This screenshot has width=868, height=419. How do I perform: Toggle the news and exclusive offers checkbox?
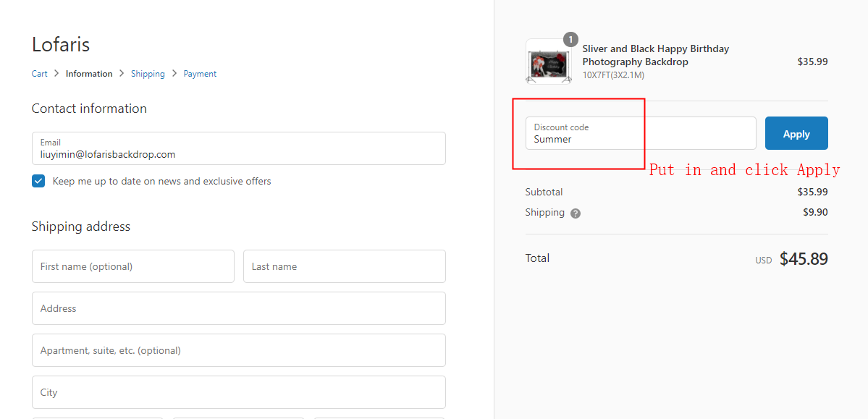tap(38, 181)
